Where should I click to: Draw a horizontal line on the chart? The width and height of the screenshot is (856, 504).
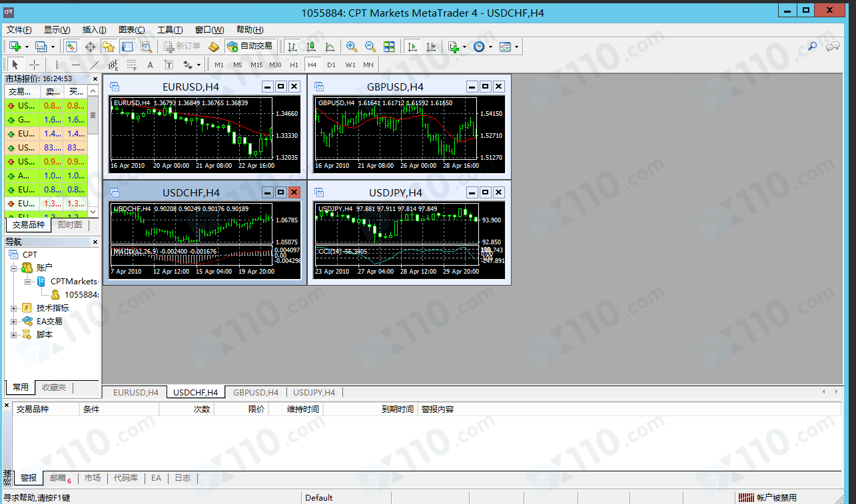76,65
